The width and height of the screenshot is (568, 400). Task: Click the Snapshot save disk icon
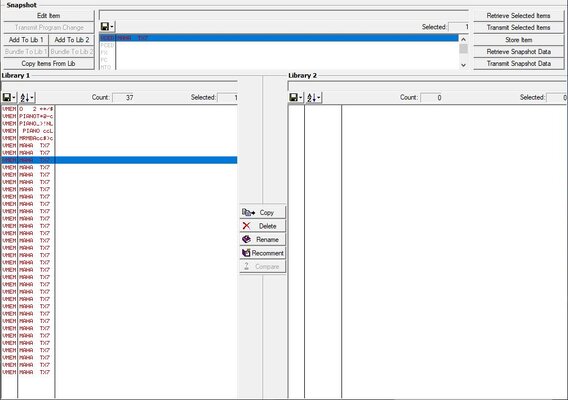pos(105,26)
